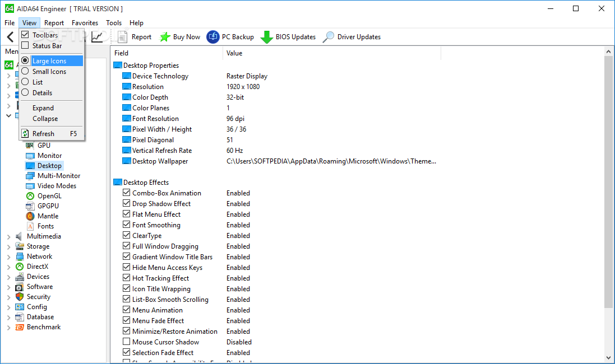Click the Software tree icon
This screenshot has width=615, height=364.
(x=20, y=287)
